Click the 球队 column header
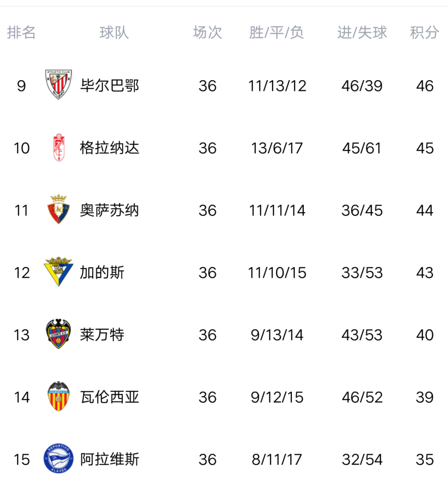This screenshot has width=448, height=480. pos(114,33)
